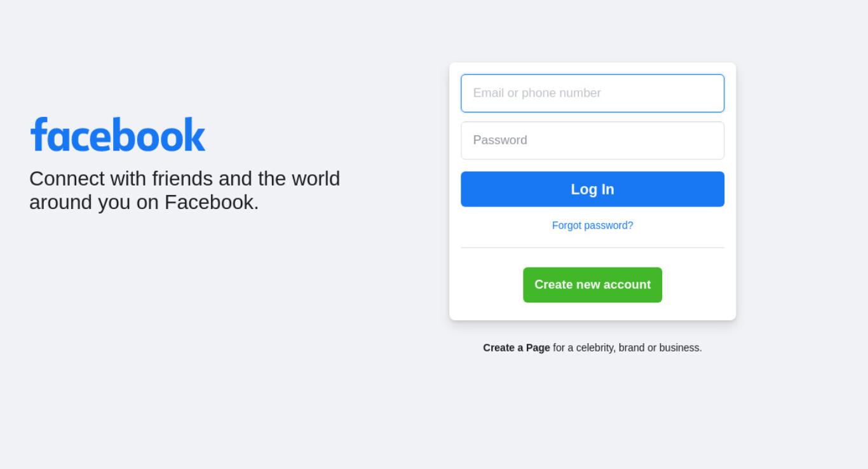Click white card area beside Create new account

click(693, 285)
